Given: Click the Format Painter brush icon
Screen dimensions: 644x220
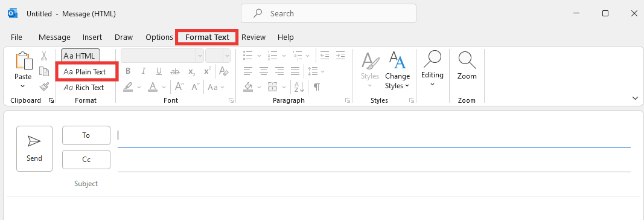Looking at the screenshot, I should click(44, 87).
